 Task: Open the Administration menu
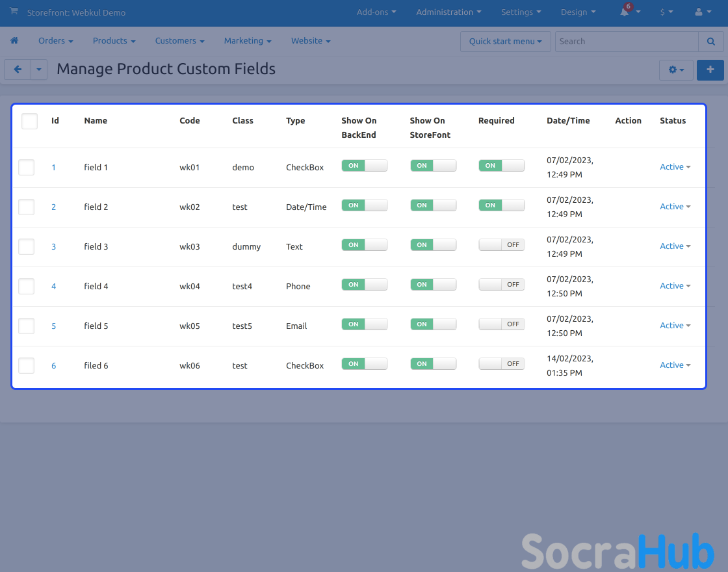pyautogui.click(x=448, y=12)
